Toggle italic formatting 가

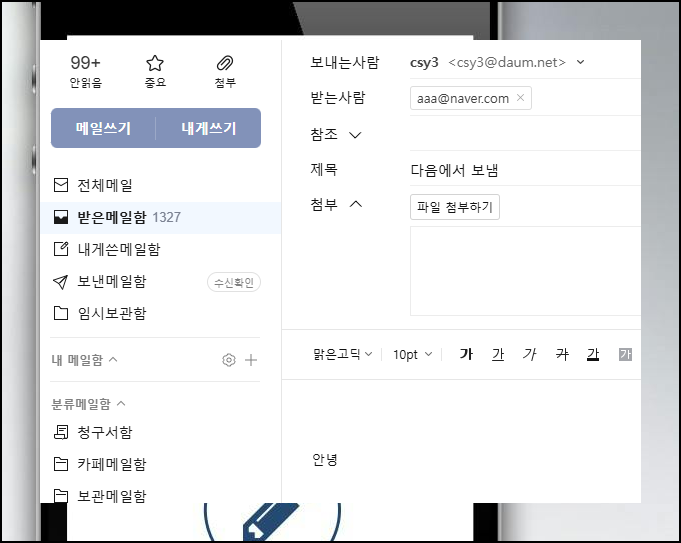click(529, 354)
